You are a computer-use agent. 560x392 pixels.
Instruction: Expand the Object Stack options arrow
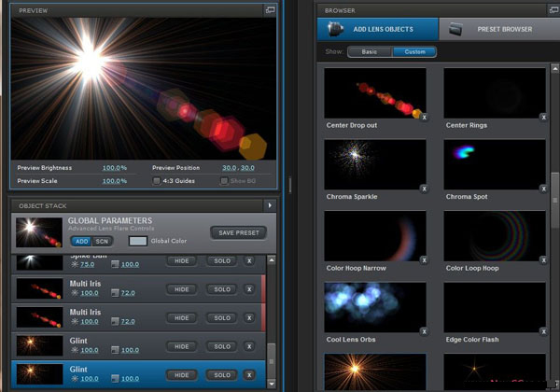(x=270, y=204)
